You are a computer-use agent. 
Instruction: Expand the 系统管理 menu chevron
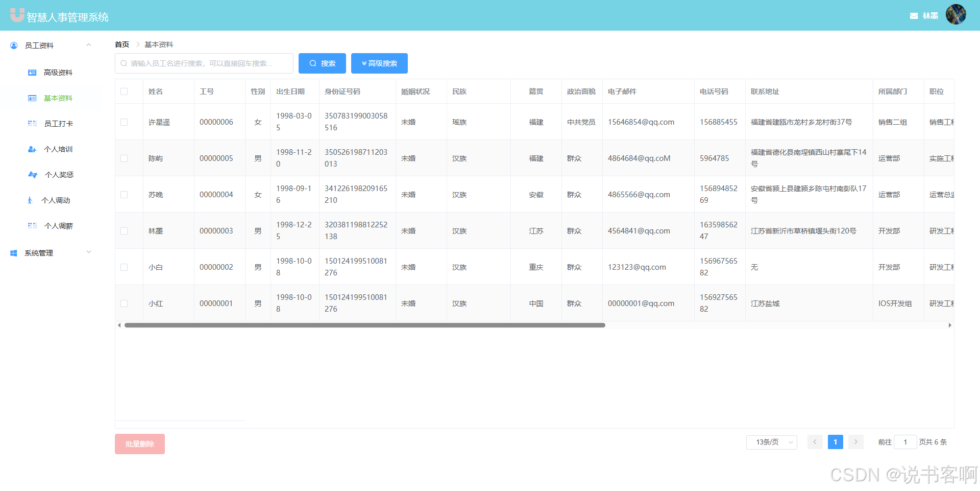(x=89, y=252)
